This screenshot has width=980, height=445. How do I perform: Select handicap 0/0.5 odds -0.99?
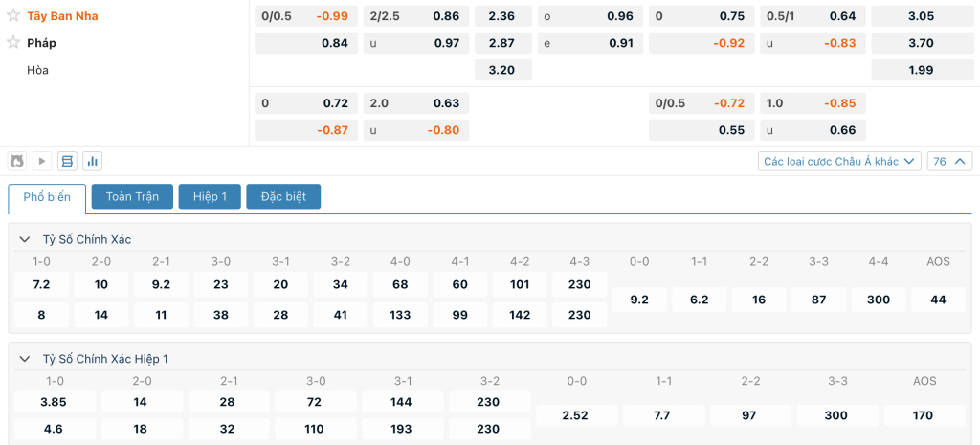(x=306, y=16)
